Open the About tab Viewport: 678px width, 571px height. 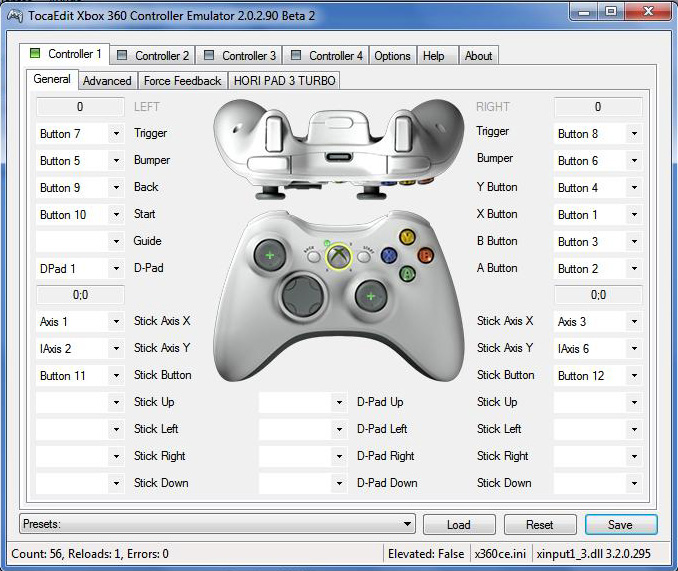pos(479,55)
